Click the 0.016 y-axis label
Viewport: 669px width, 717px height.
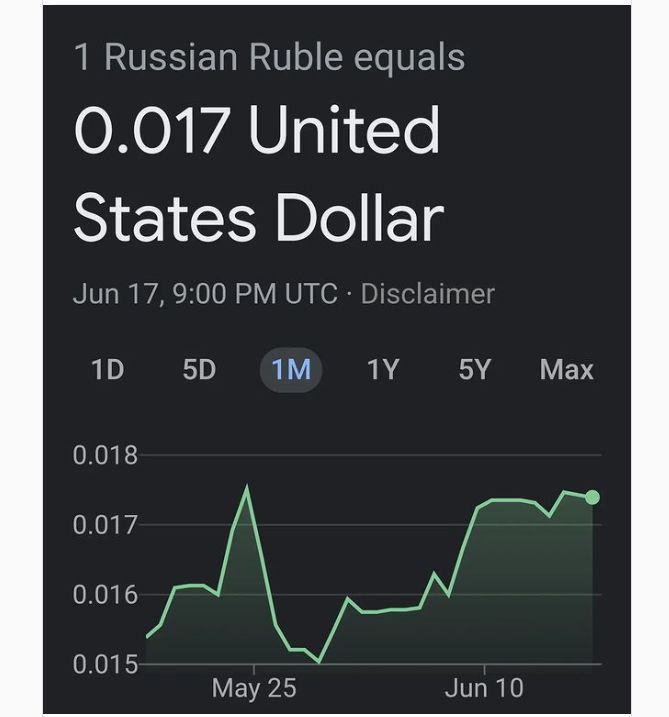point(104,595)
